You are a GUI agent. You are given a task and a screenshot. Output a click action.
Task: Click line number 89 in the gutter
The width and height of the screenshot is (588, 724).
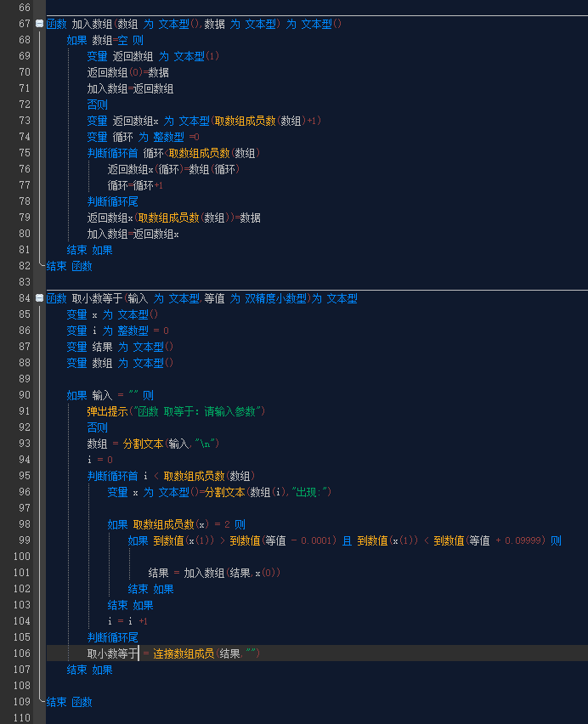(x=25, y=379)
